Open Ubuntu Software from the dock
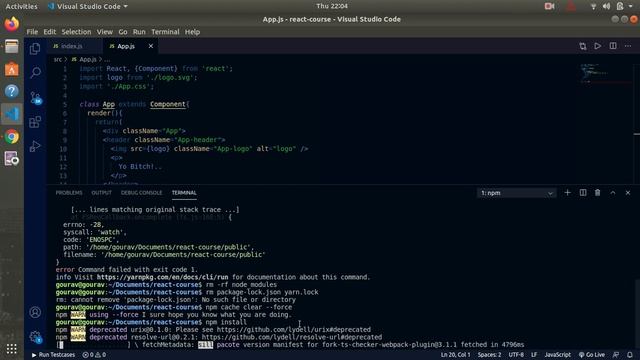 (x=11, y=69)
